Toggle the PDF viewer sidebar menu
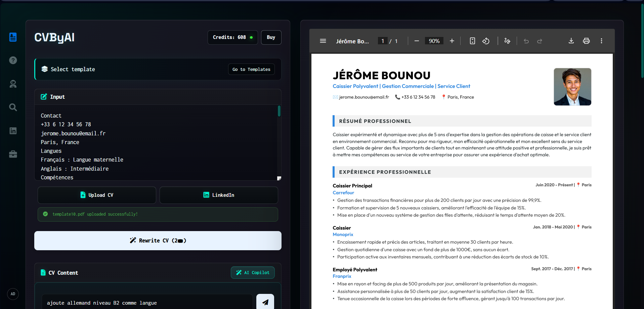The image size is (644, 309). (323, 41)
